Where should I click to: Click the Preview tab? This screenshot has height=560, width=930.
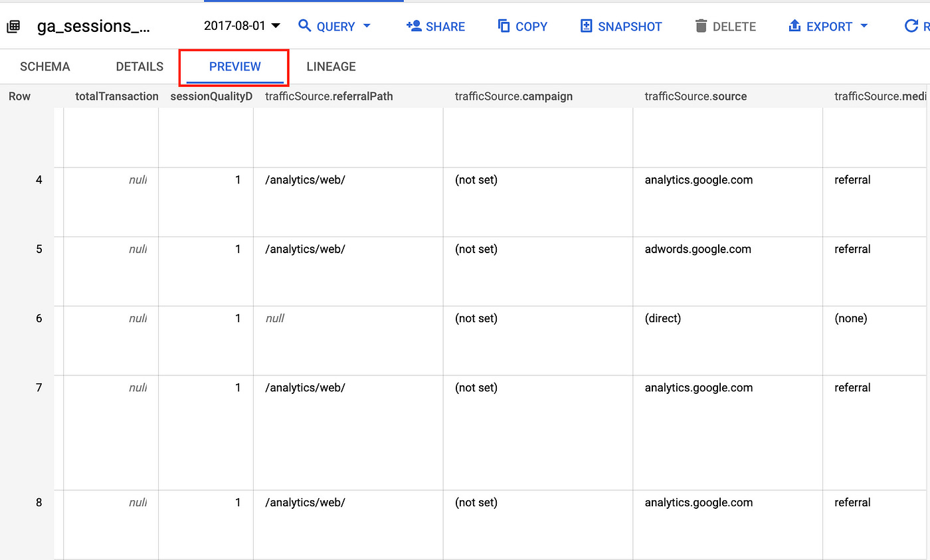pyautogui.click(x=234, y=66)
